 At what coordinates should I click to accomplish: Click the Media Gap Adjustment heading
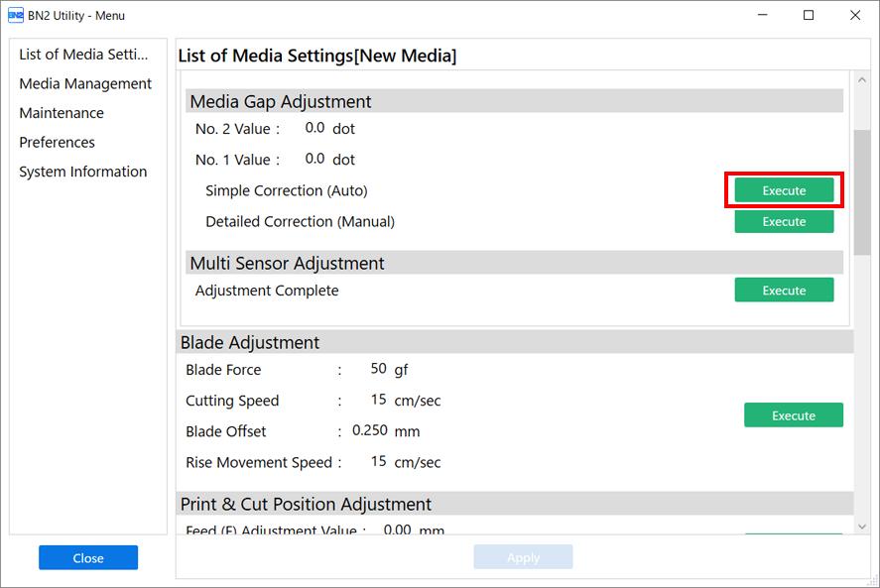(x=281, y=101)
